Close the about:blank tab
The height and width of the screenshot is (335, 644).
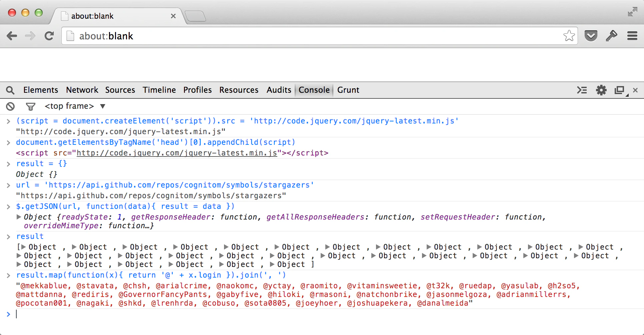[173, 16]
